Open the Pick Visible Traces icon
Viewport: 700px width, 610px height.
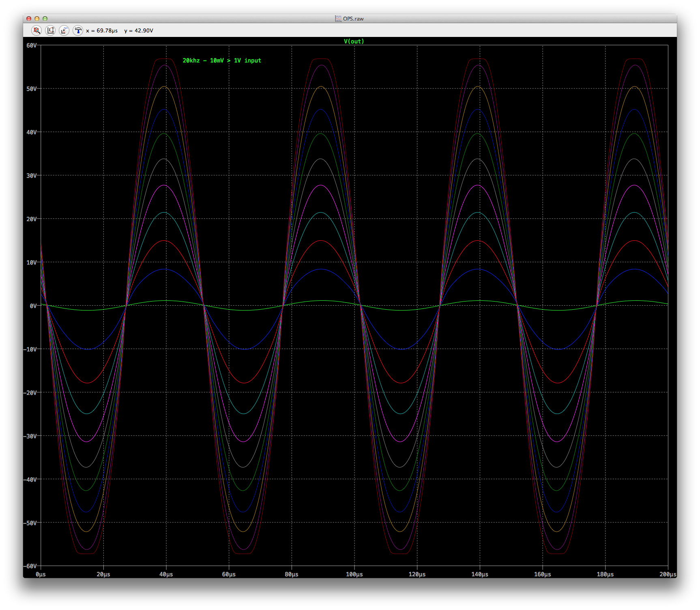click(x=64, y=30)
